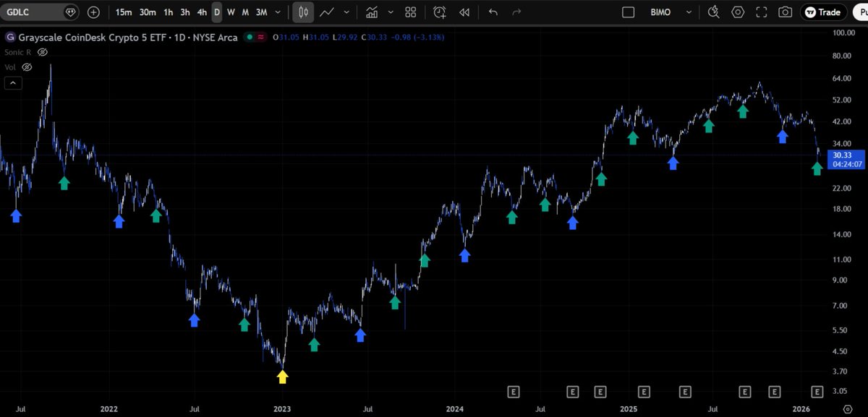This screenshot has width=868, height=417.
Task: Select the M monthly timeframe
Action: (x=245, y=12)
